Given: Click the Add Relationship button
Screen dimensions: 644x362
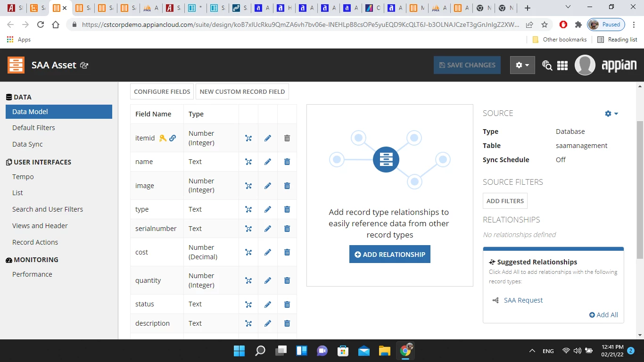Looking at the screenshot, I should (390, 255).
